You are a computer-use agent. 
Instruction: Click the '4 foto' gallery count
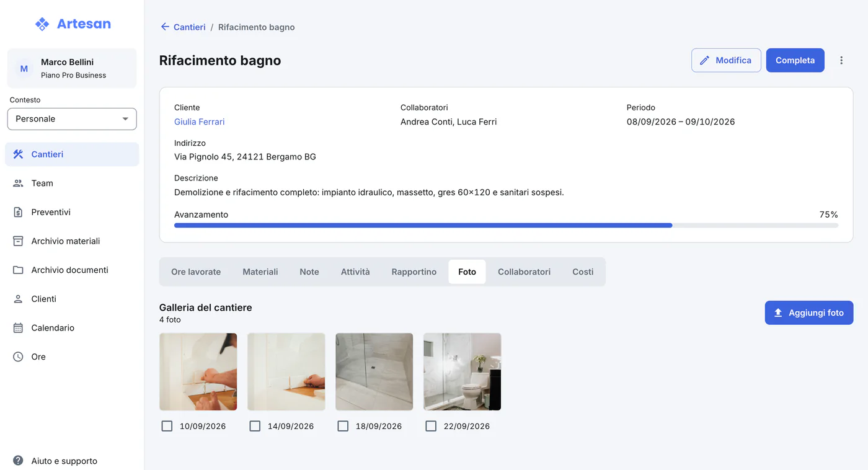pyautogui.click(x=170, y=320)
